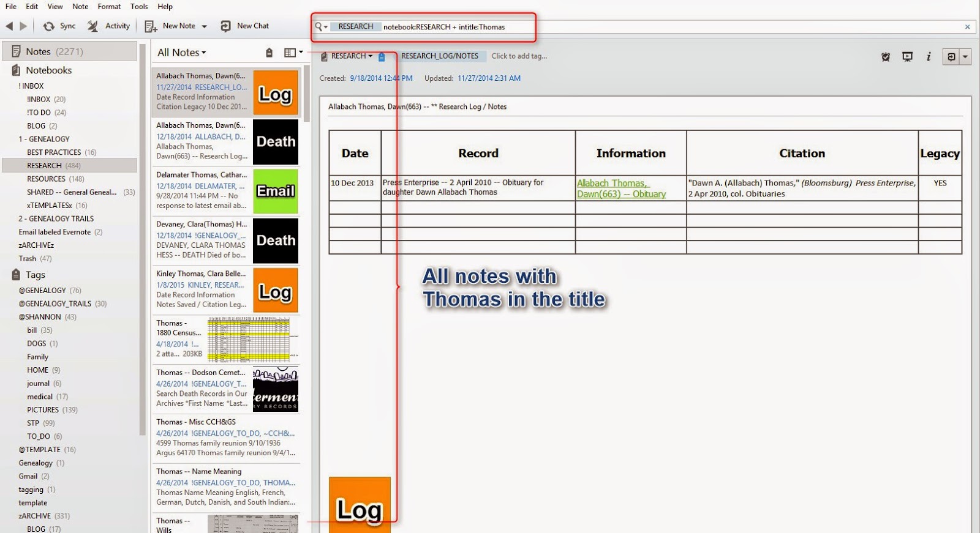Open the Activity feed

coord(109,26)
